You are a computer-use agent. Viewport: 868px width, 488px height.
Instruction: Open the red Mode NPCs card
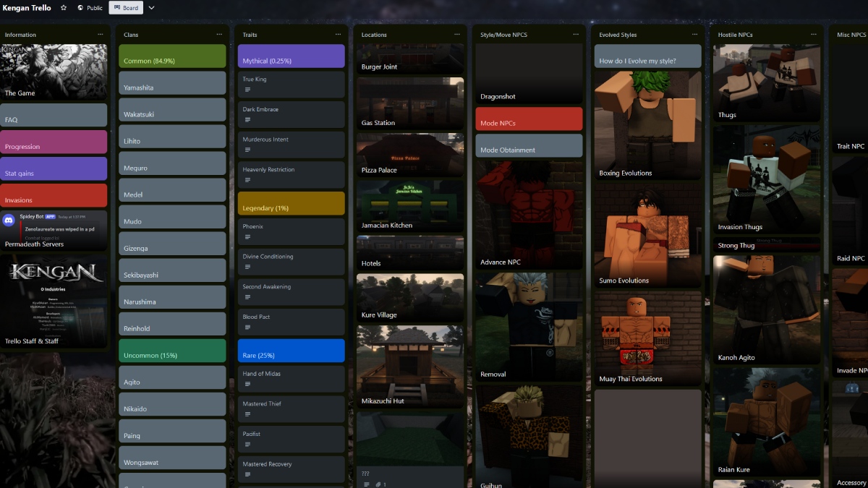click(x=529, y=119)
